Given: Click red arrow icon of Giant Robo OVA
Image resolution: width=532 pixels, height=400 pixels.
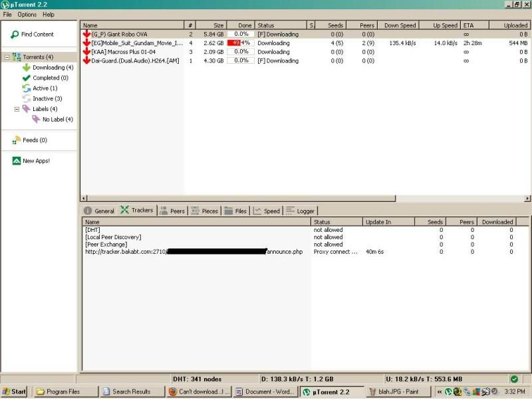Looking at the screenshot, I should pyautogui.click(x=86, y=34).
